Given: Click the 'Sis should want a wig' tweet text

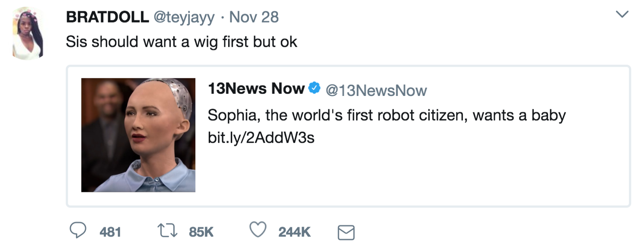Looking at the screenshot, I should click(x=182, y=42).
